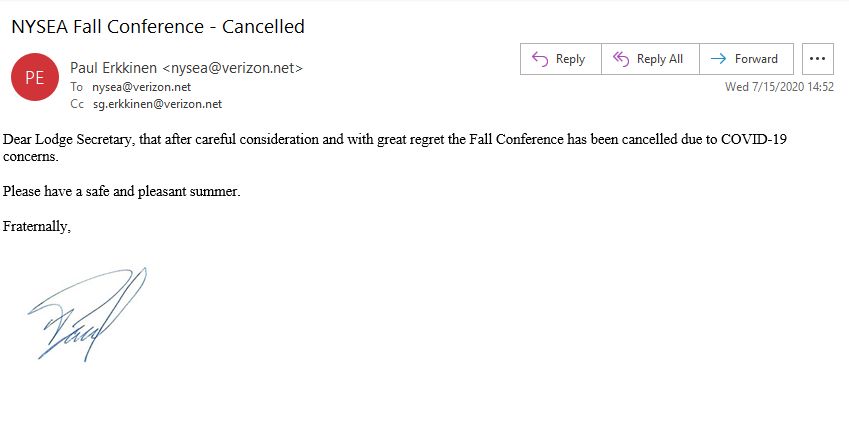Click the Reply All button label

(659, 59)
